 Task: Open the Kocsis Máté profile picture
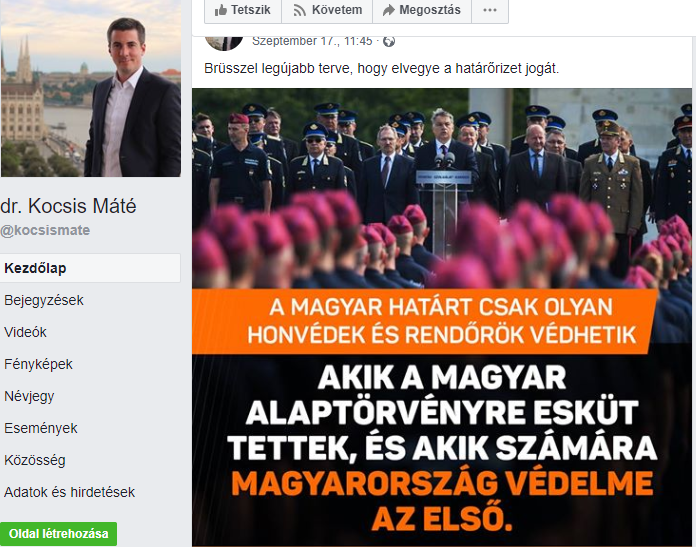(91, 88)
